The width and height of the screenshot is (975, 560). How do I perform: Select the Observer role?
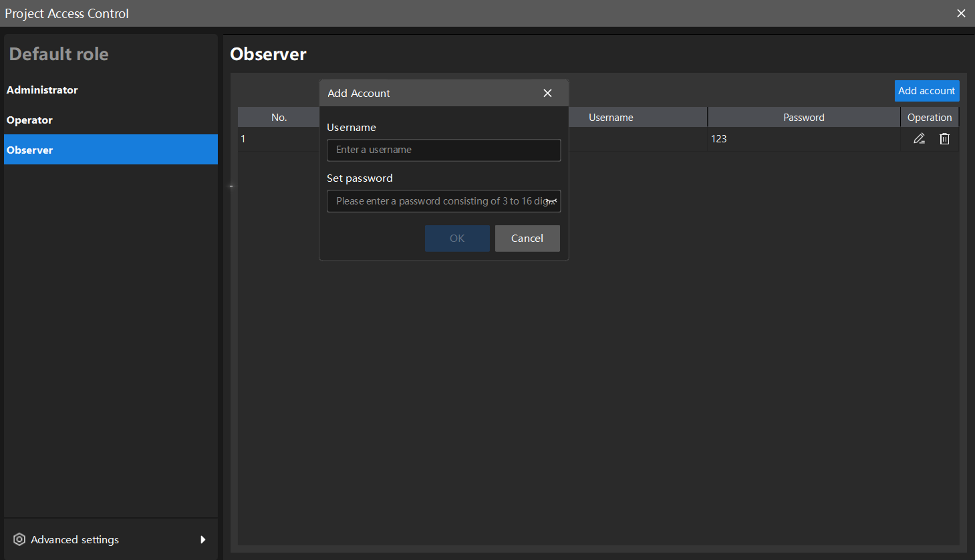pyautogui.click(x=29, y=149)
